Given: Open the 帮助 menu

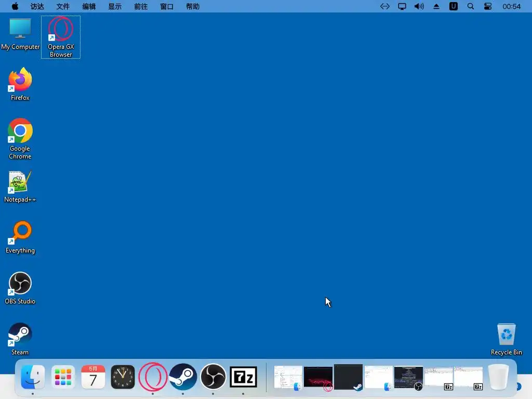Looking at the screenshot, I should coord(193,6).
